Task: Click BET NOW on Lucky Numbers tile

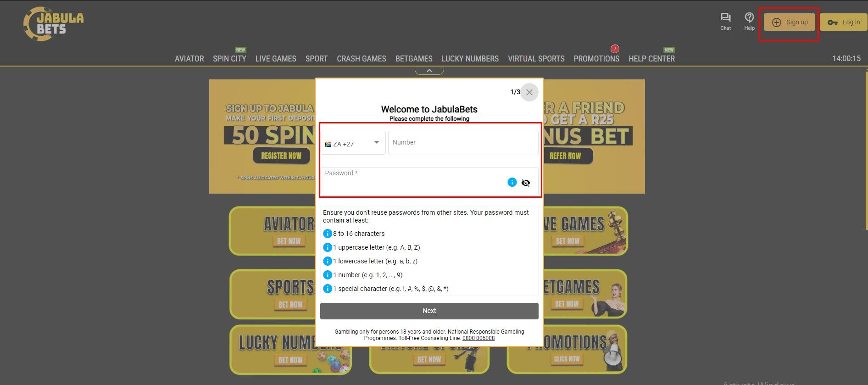Action: click(290, 360)
